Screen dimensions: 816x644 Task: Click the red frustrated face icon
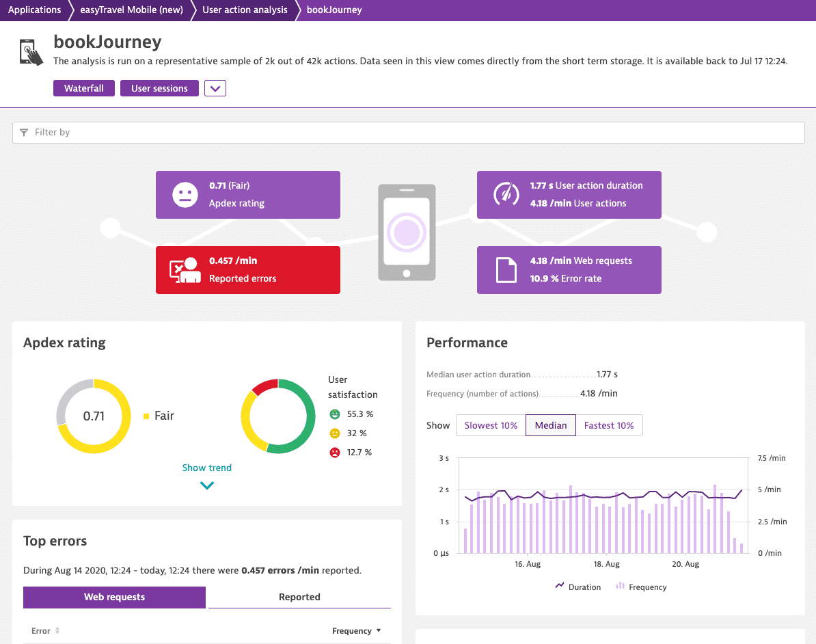[335, 453]
